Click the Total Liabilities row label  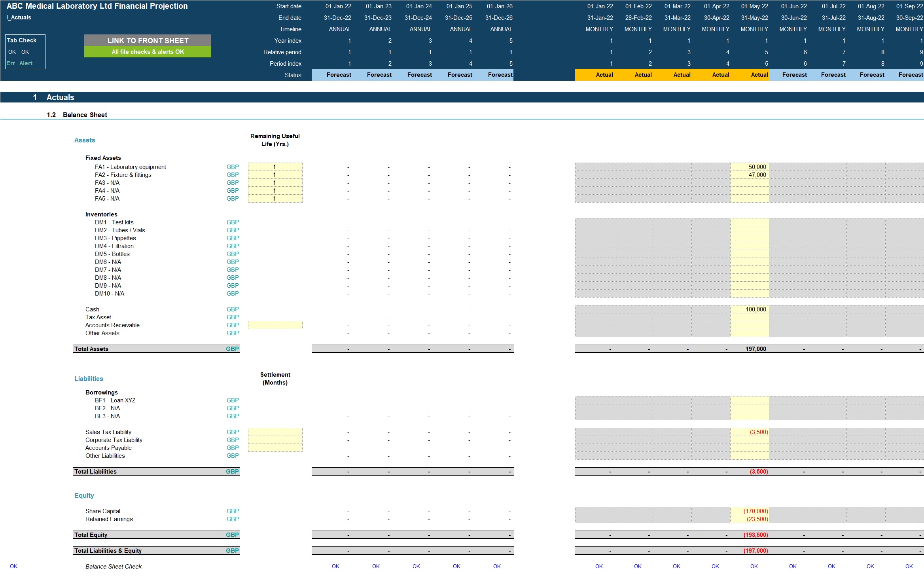95,472
